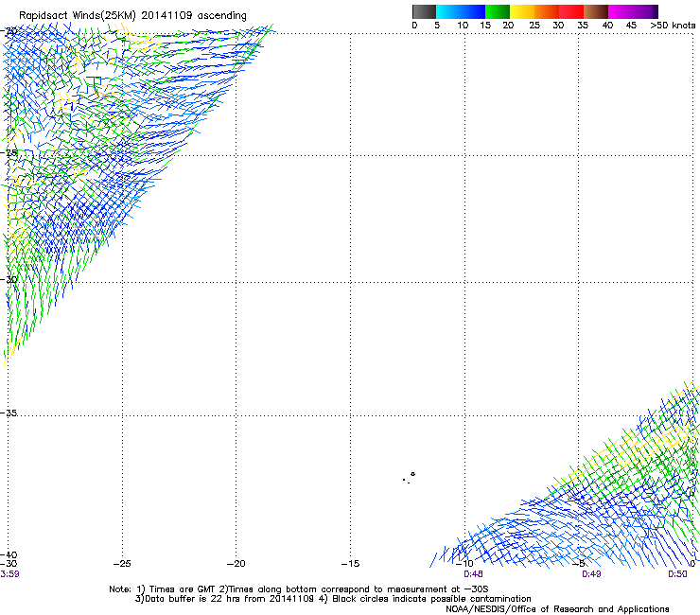The image size is (700, 615).
Task: Click the title text 'Rapidscat Winds(25KM) 20141109 ascending'
Action: pyautogui.click(x=132, y=16)
